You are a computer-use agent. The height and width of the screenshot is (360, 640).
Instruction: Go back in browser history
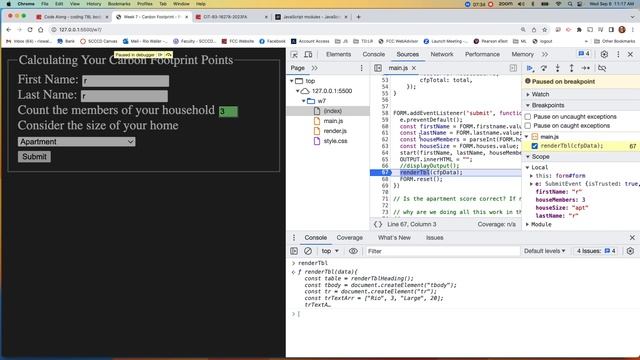click(x=9, y=29)
